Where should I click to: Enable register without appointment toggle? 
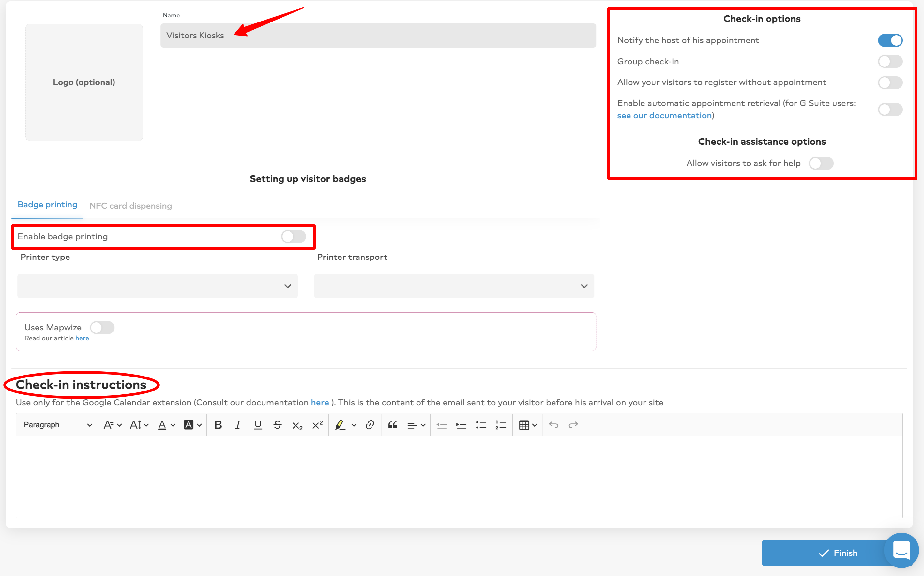pos(890,82)
